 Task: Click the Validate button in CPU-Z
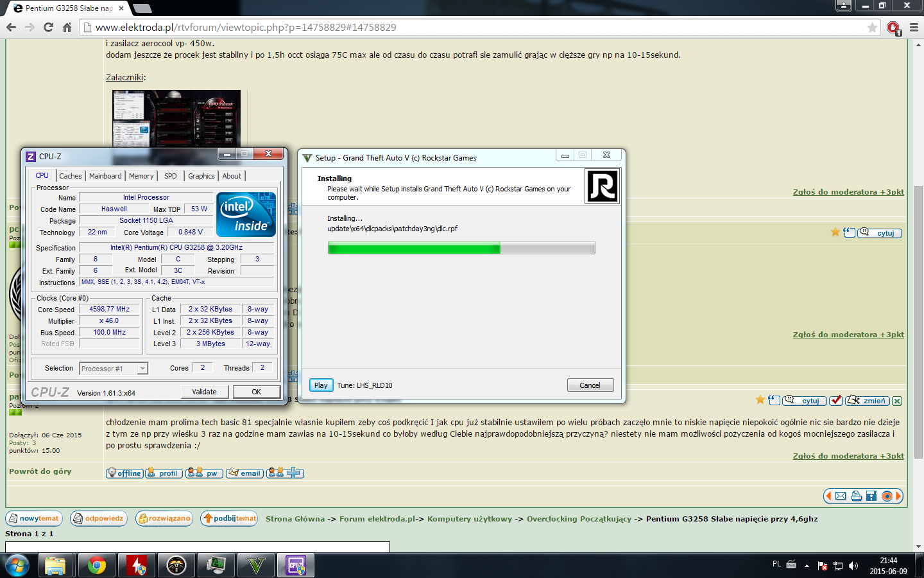204,392
